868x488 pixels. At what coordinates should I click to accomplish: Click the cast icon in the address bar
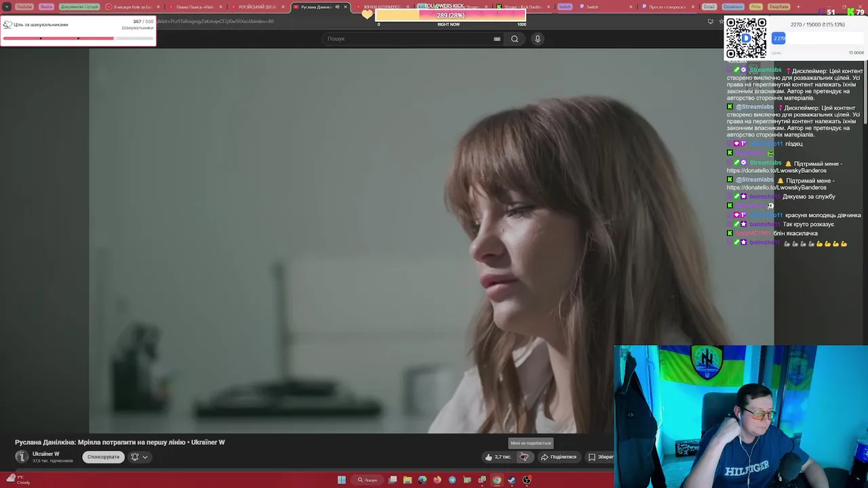click(x=710, y=21)
